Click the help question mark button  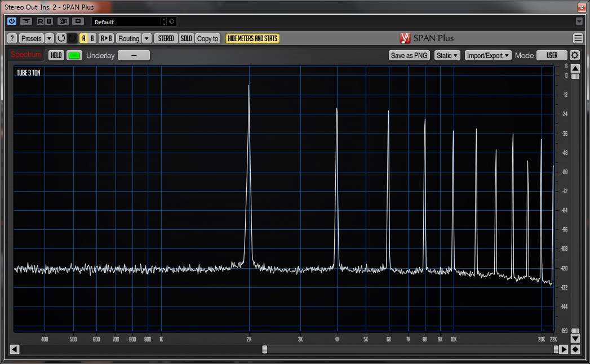[12, 38]
